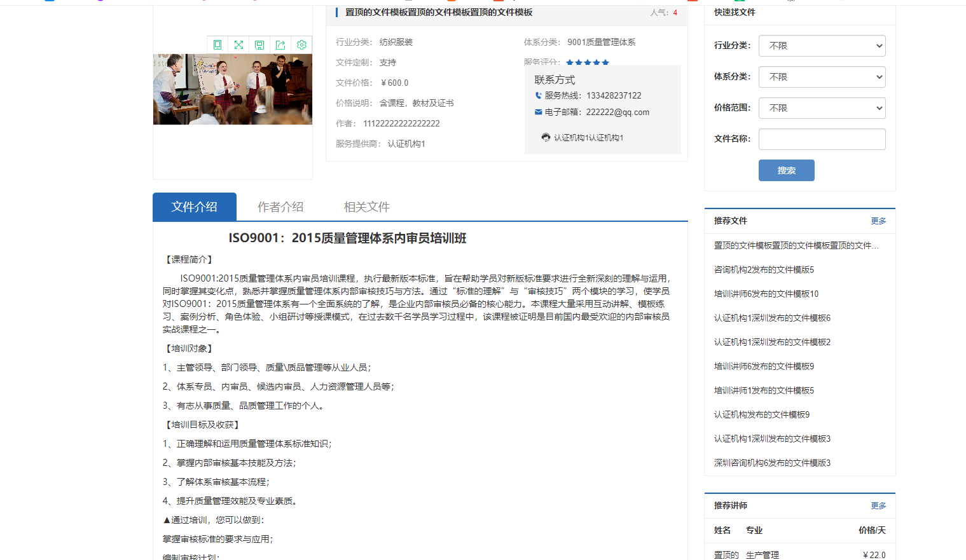This screenshot has width=966, height=560.
Task: Open the training classroom thumbnail image
Action: click(x=233, y=89)
